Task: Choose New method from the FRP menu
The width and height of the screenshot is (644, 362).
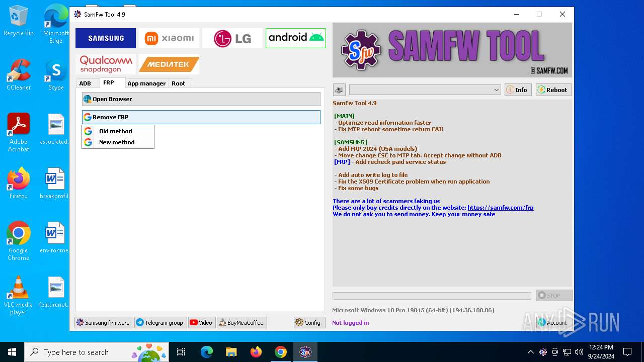Action: coord(118,142)
